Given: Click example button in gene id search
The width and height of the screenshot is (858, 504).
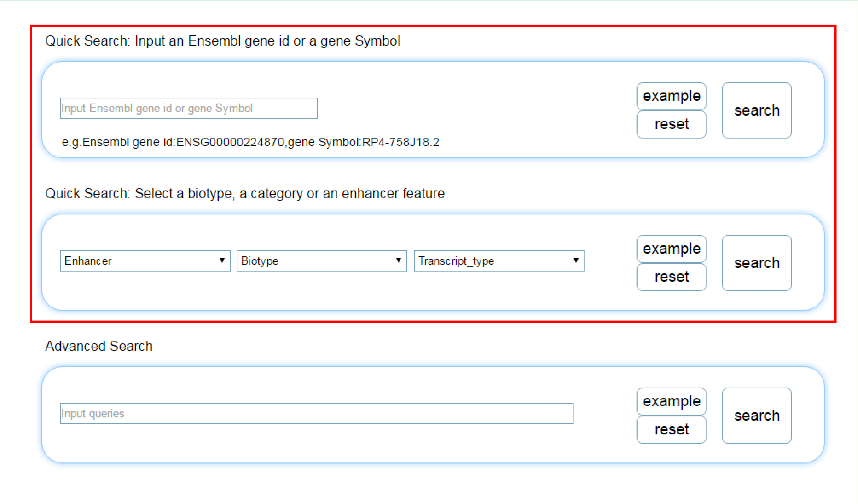Looking at the screenshot, I should coord(671,96).
